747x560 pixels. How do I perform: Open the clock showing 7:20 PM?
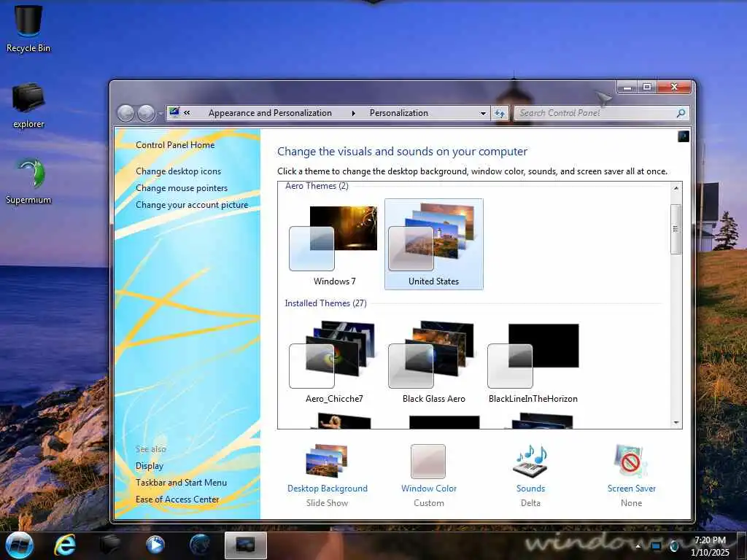(710, 546)
